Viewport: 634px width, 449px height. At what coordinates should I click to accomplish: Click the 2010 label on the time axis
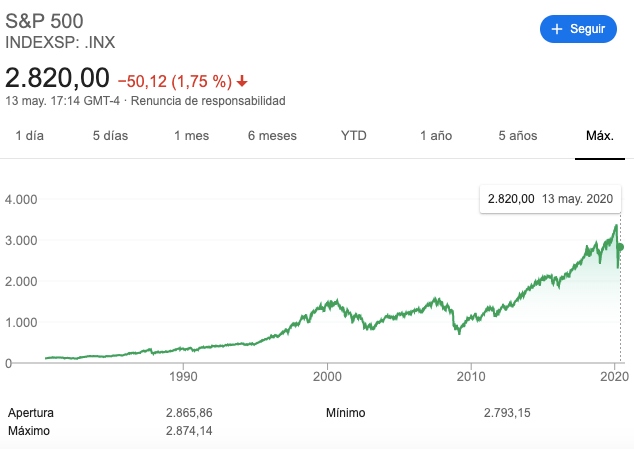tap(471, 377)
